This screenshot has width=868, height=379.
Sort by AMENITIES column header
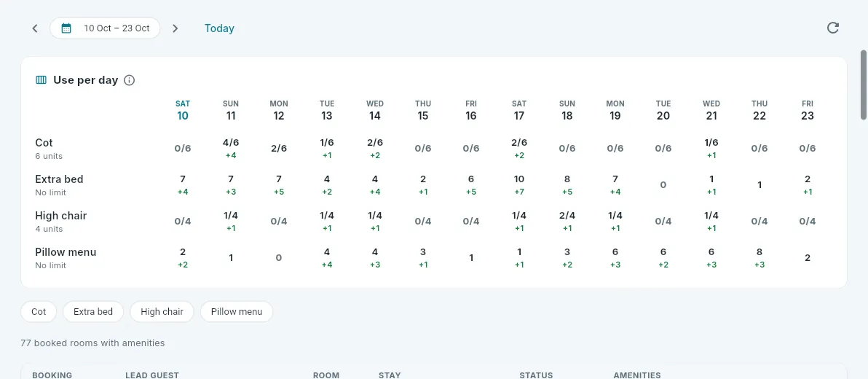637,375
